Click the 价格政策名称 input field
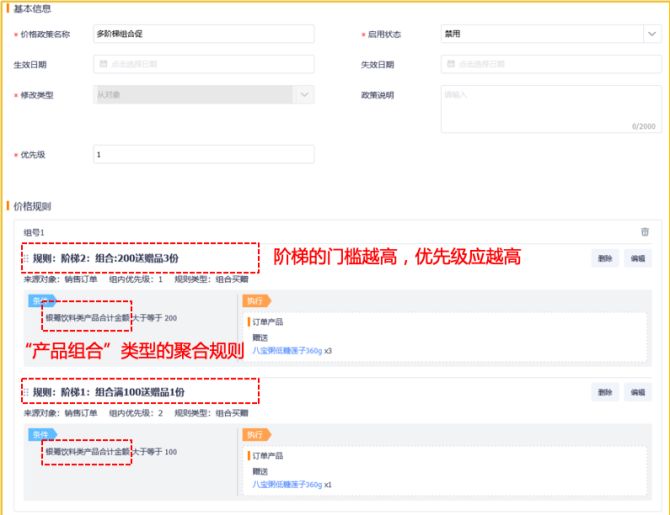This screenshot has width=670, height=515. [x=203, y=33]
